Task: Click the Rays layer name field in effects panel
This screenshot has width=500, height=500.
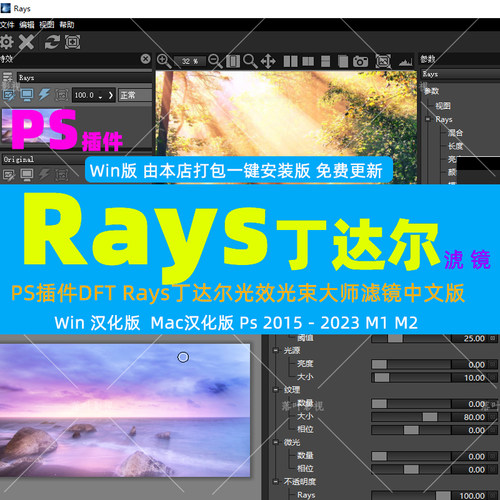Action: click(85, 78)
